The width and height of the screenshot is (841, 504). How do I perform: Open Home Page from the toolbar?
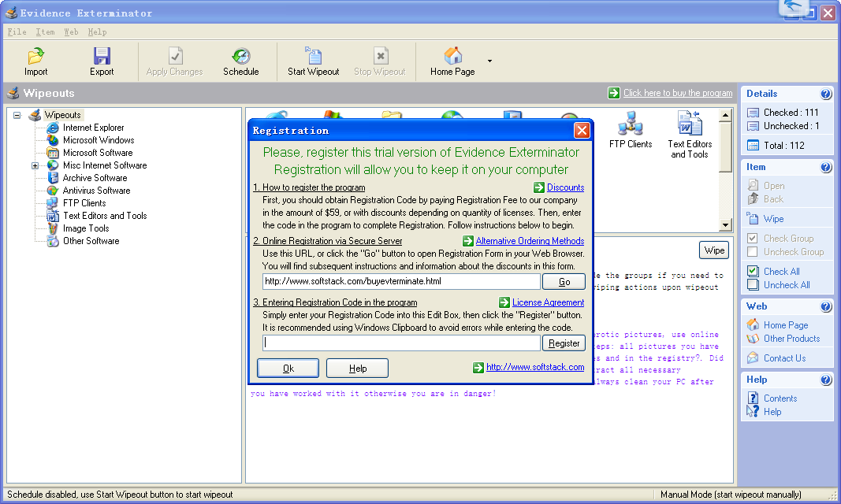point(452,57)
